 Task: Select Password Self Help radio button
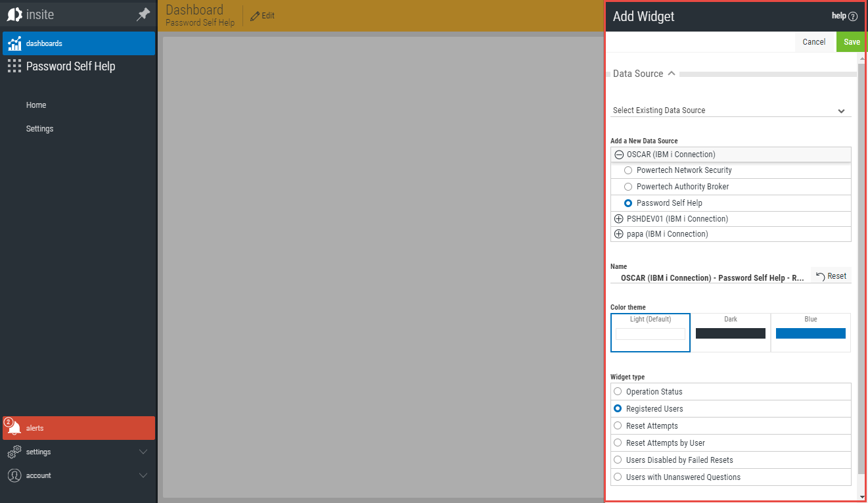coord(628,203)
